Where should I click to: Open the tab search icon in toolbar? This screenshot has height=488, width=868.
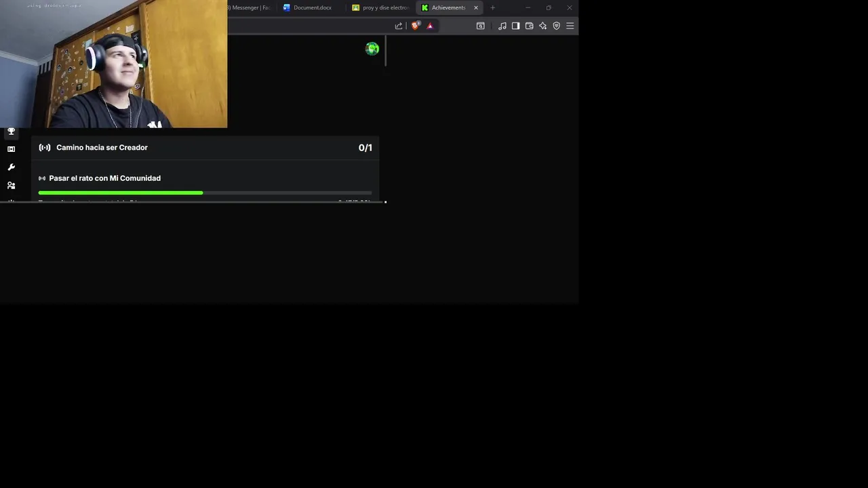click(x=481, y=26)
